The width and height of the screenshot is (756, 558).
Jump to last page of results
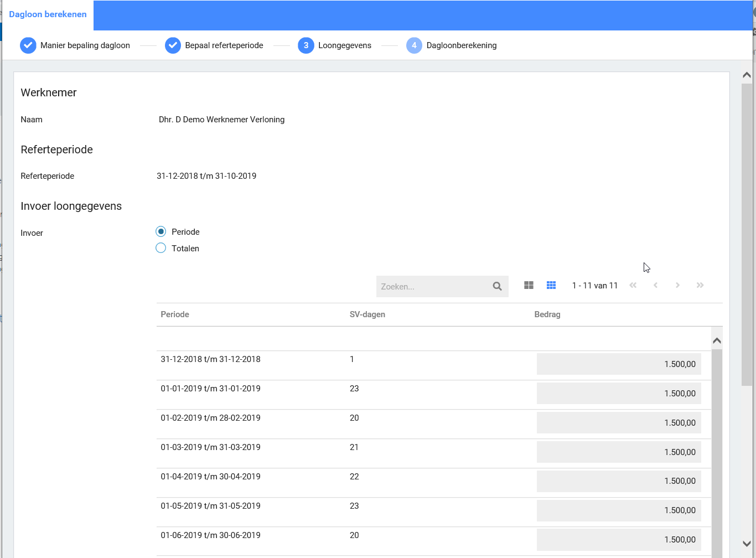coord(700,285)
